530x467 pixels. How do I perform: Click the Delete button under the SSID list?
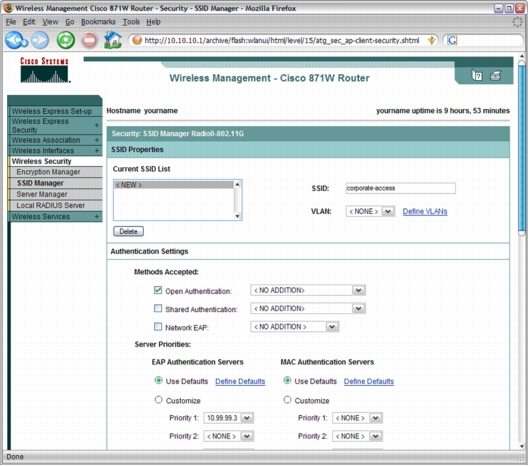tap(128, 231)
